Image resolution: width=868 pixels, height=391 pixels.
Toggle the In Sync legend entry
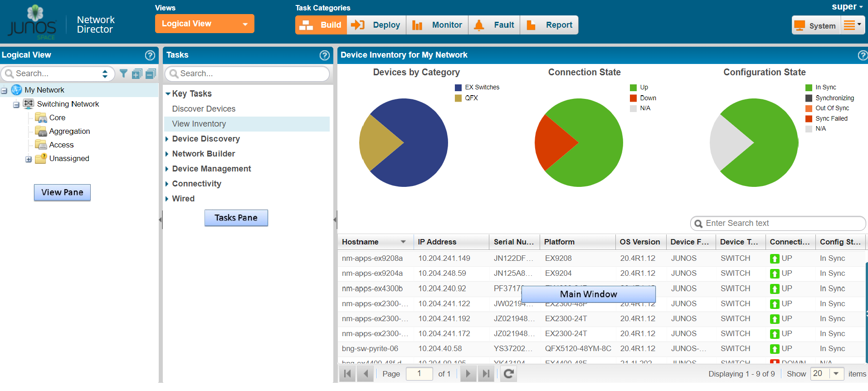(825, 88)
